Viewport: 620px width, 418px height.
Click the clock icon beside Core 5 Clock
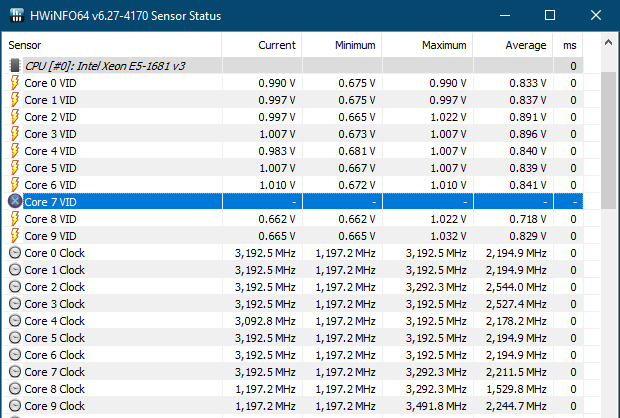point(15,338)
